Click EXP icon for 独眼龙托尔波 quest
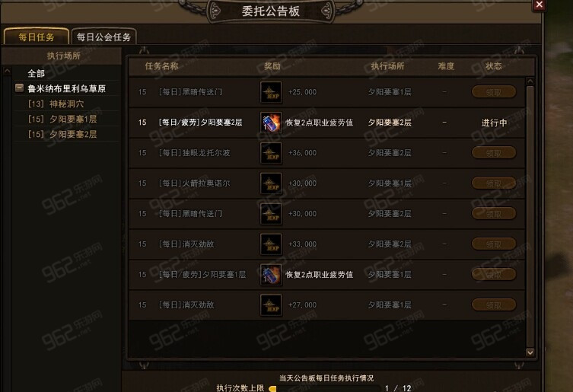This screenshot has width=573, height=392. pos(271,153)
